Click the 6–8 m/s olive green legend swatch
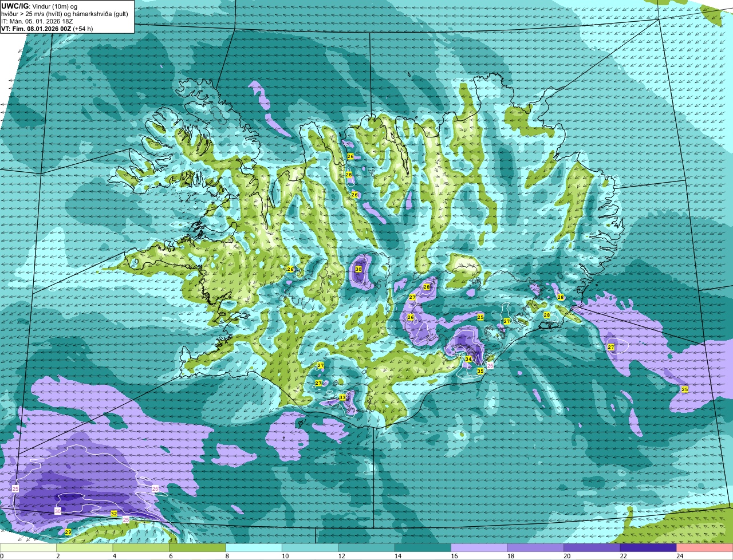 [197, 548]
